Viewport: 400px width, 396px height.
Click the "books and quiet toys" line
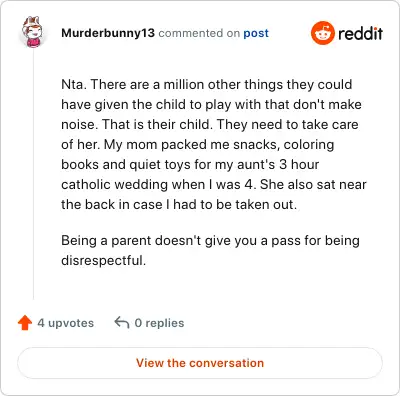(x=190, y=165)
